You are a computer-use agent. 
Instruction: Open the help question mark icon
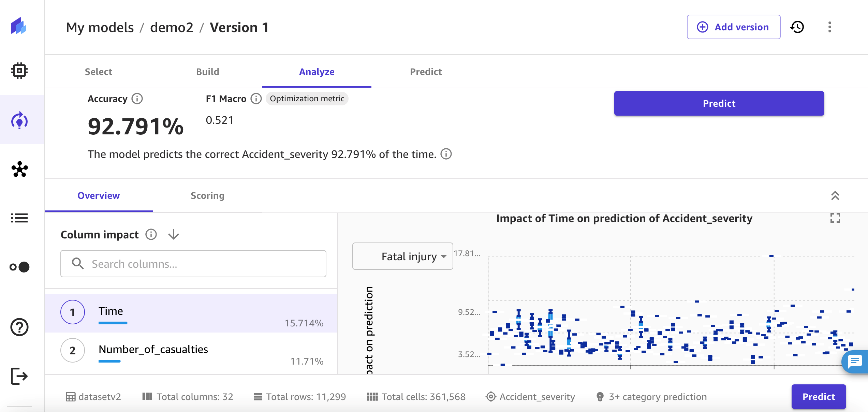pos(19,327)
